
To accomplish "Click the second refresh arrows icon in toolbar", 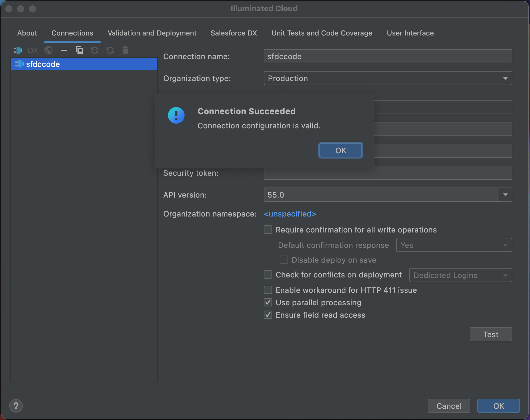I will point(110,50).
